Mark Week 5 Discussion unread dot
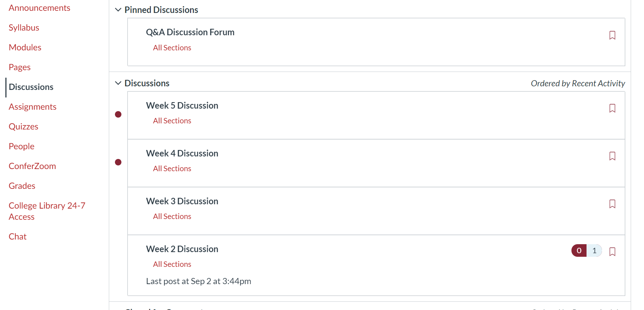Screen dimensions: 644x310 point(118,114)
